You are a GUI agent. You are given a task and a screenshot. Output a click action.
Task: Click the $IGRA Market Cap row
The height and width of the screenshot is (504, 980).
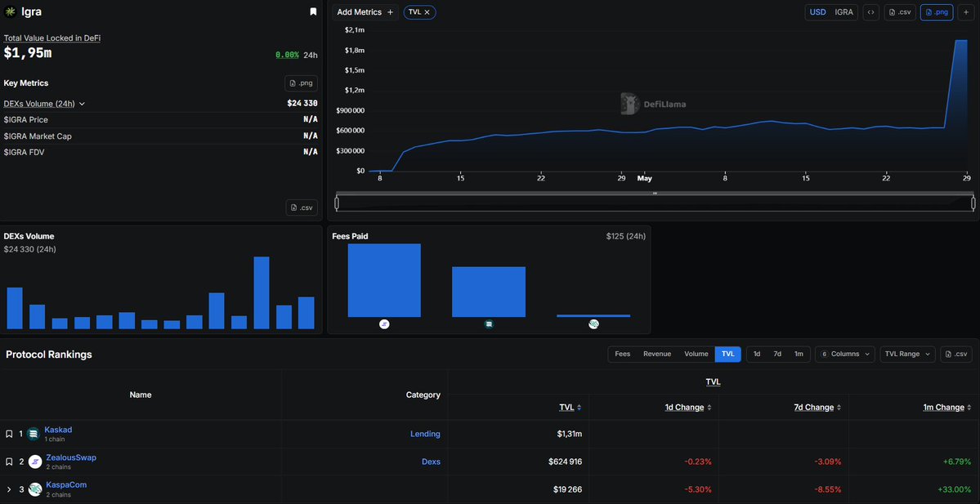[161, 136]
